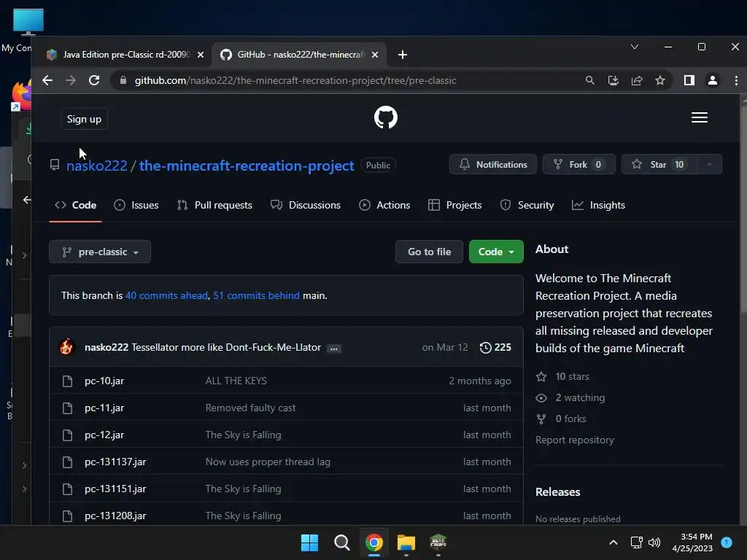This screenshot has width=747, height=560.
Task: Click the nasko222 avatar in commit row
Action: [x=66, y=347]
